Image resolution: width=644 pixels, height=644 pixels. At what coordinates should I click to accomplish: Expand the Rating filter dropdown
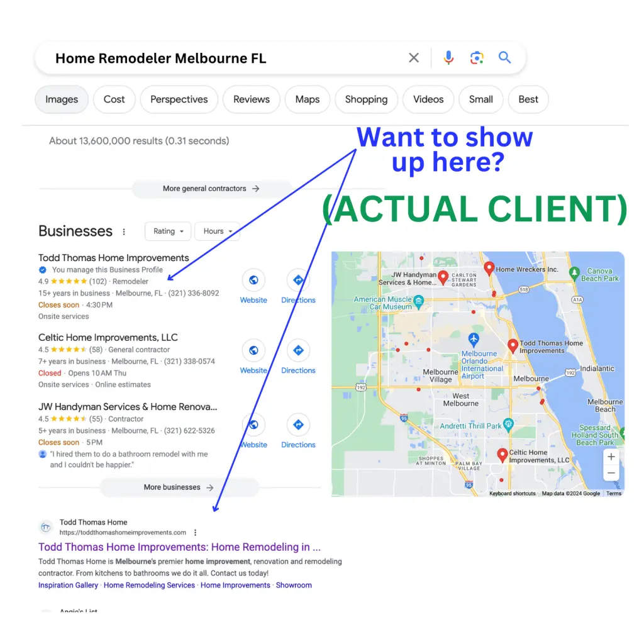click(x=168, y=231)
